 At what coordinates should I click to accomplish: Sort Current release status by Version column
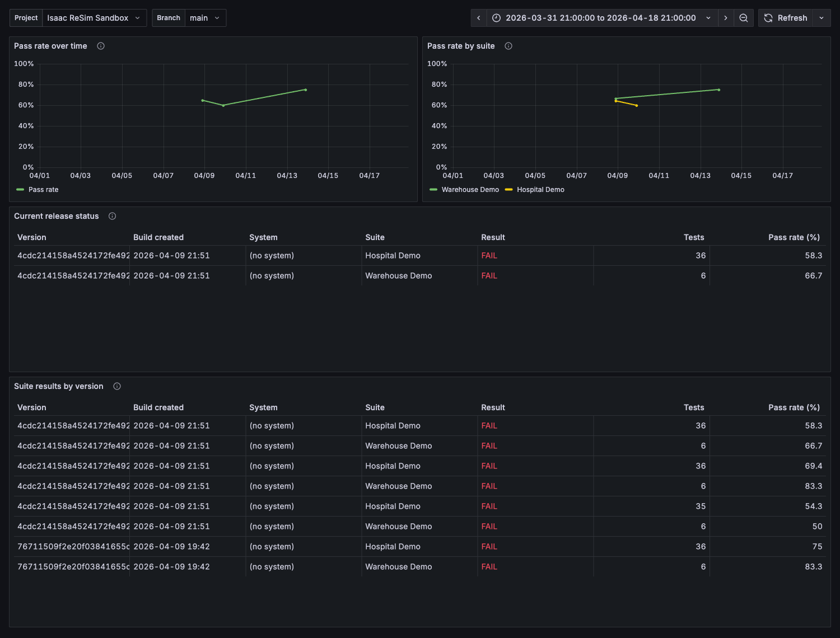point(32,237)
